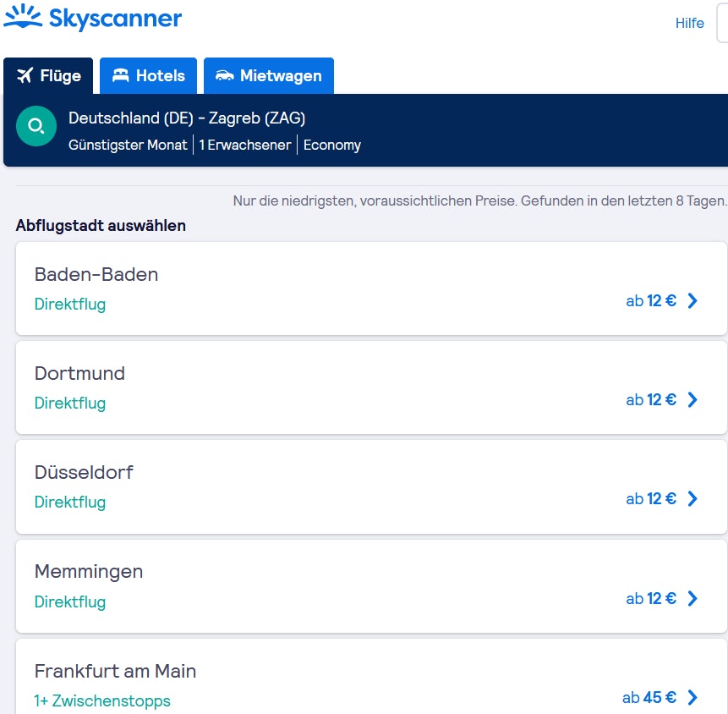Click the Günstigster Monat date option
The image size is (728, 714).
tap(128, 145)
